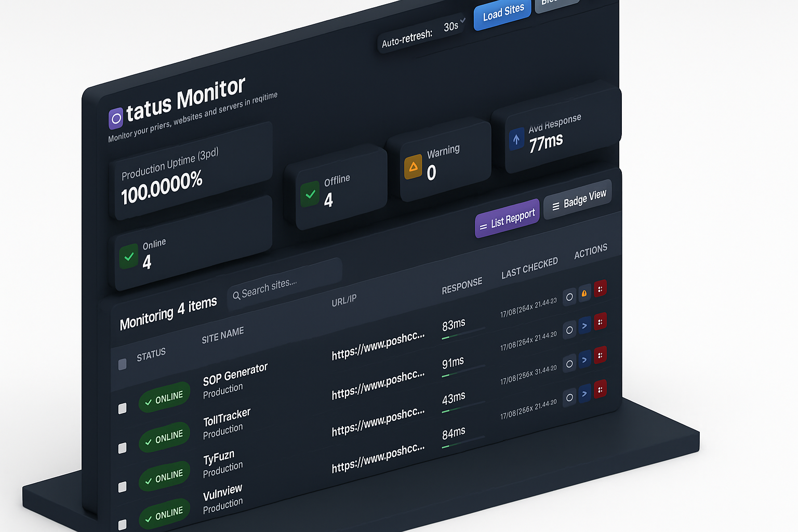798x532 pixels.
Task: Toggle the select-all checkbox in table header
Action: point(123,364)
